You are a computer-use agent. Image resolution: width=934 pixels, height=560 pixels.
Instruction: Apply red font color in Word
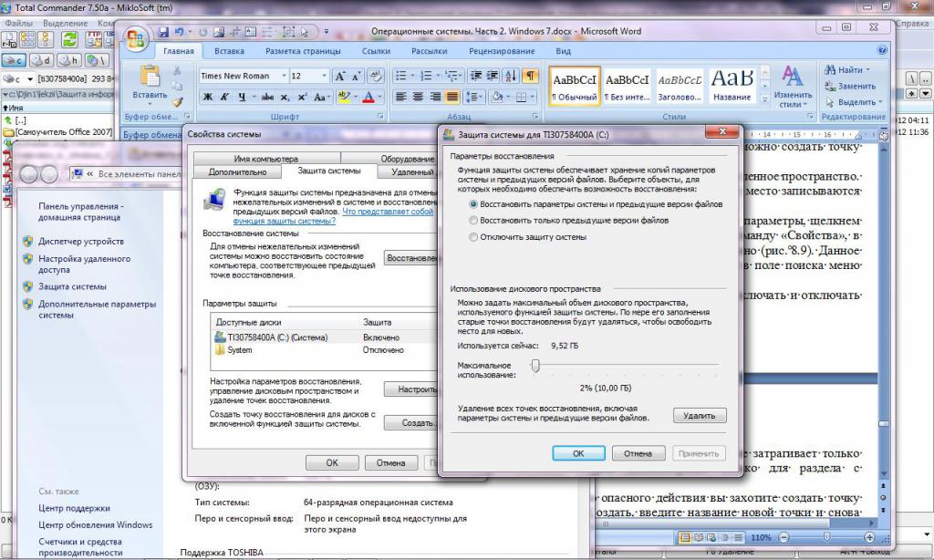(x=368, y=97)
